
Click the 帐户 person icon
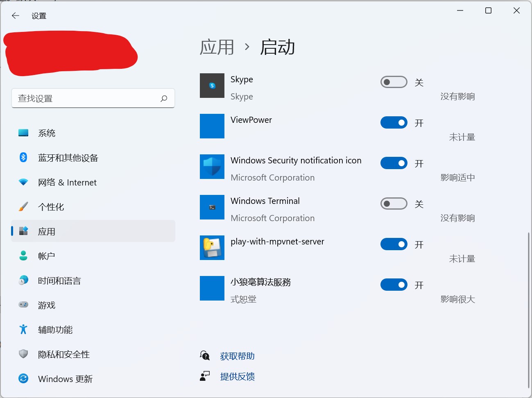[x=23, y=256]
